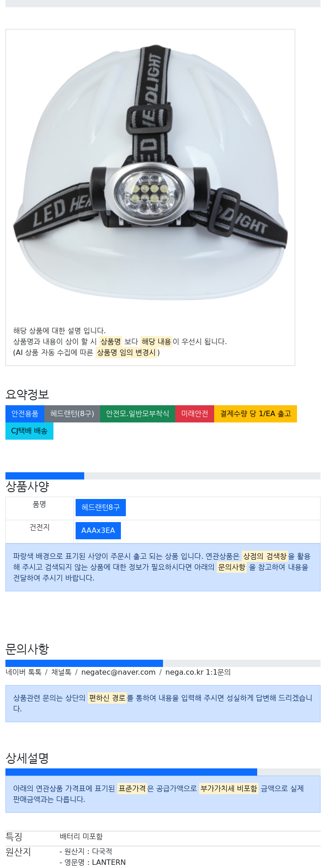Open the nega.co.kr 1:1문의 link
The height and width of the screenshot is (868, 326).
(198, 672)
